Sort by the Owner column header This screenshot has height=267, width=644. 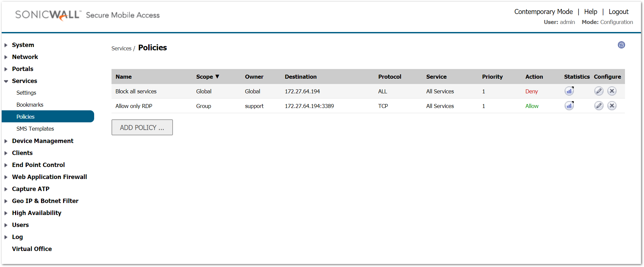tap(254, 77)
